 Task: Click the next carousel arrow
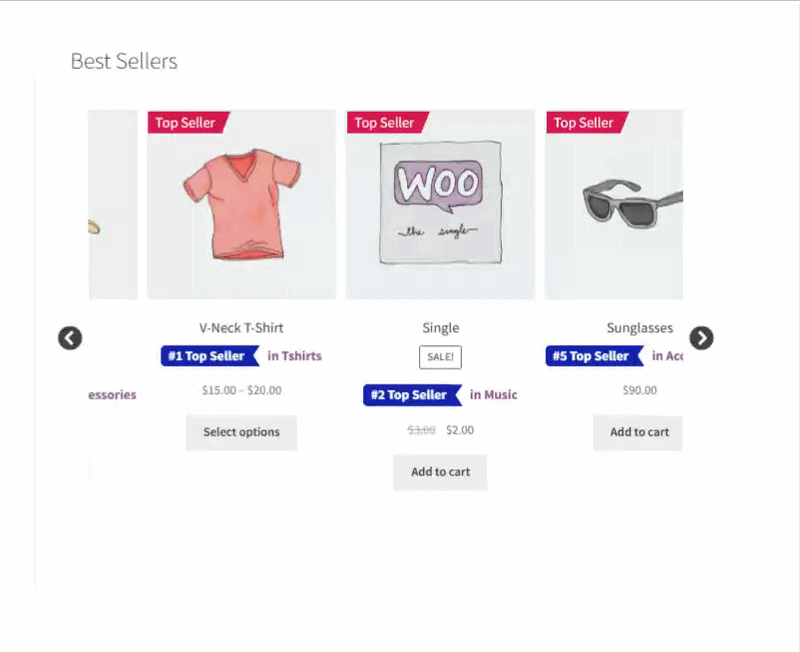click(702, 338)
